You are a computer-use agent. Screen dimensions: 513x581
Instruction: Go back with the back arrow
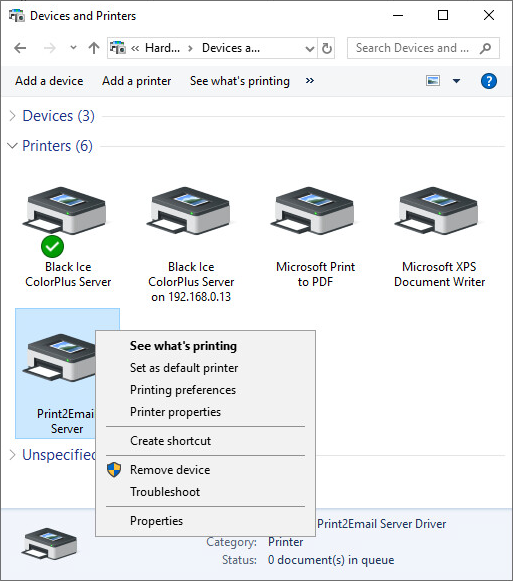20,48
